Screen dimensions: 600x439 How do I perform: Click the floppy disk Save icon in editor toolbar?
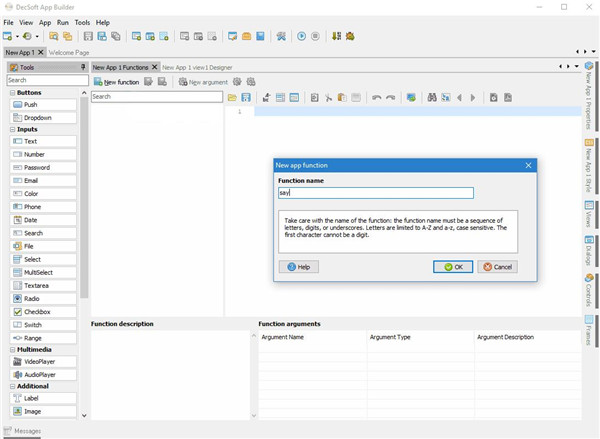click(x=246, y=98)
